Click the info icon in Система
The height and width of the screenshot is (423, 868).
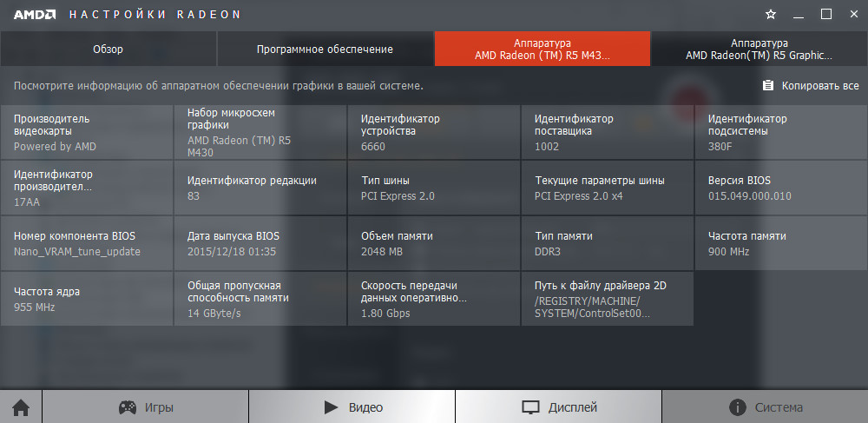737,408
